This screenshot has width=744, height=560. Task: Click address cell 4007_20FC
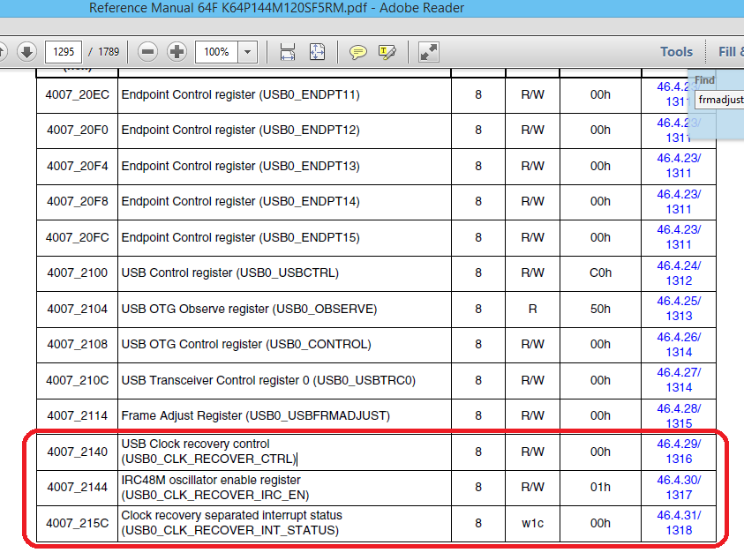78,237
